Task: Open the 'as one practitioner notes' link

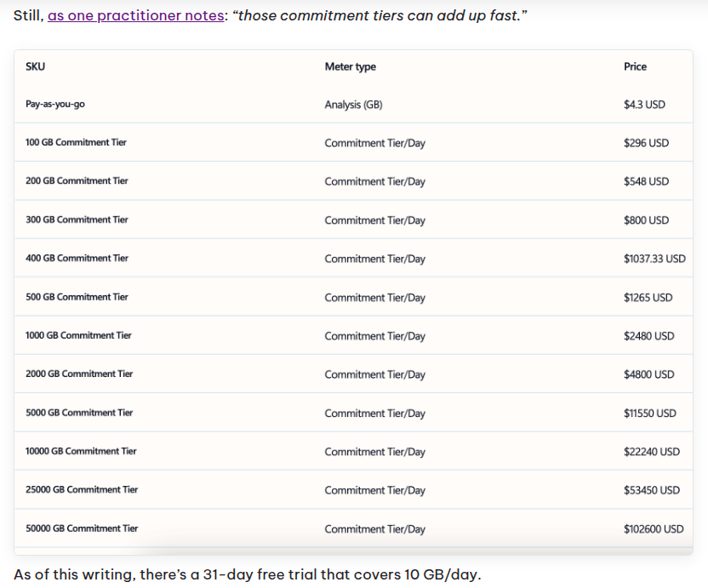Action: coord(136,16)
